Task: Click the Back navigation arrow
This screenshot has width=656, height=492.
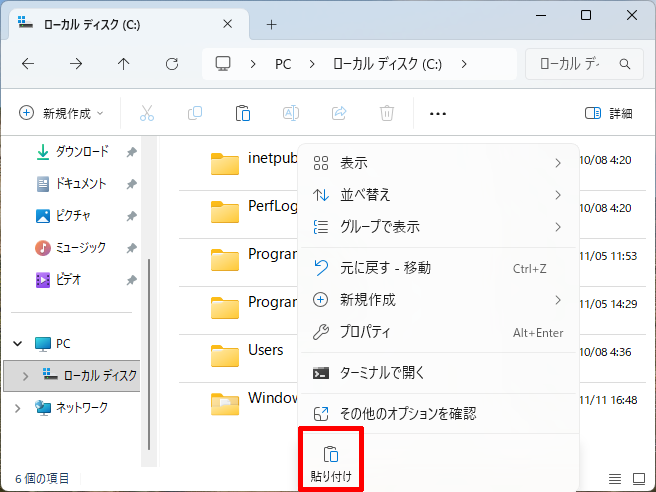Action: point(28,64)
